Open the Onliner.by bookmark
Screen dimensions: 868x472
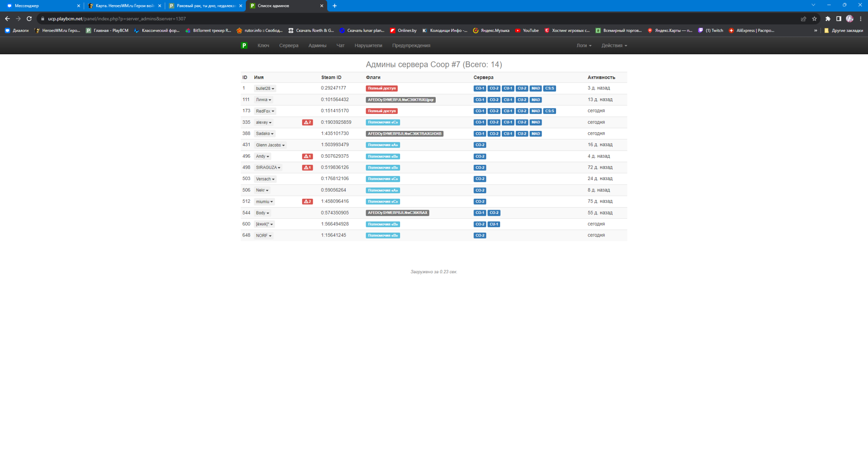click(x=403, y=31)
